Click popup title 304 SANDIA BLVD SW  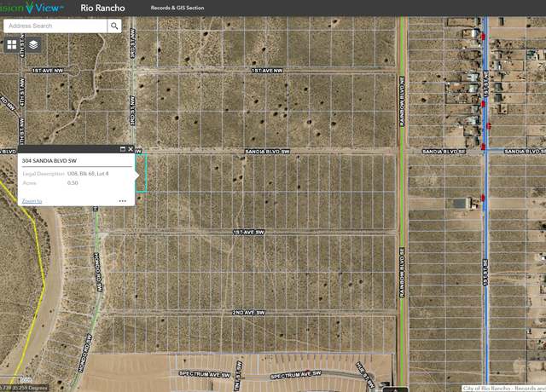coord(49,161)
